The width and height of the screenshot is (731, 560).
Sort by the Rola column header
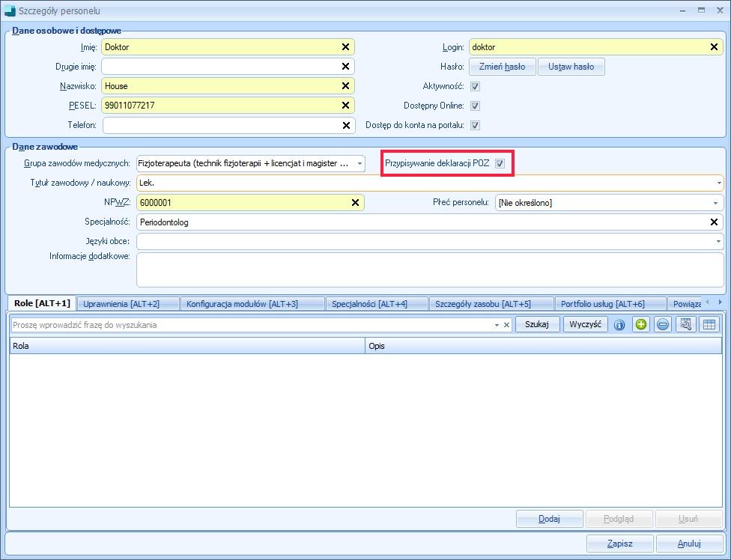[x=187, y=346]
